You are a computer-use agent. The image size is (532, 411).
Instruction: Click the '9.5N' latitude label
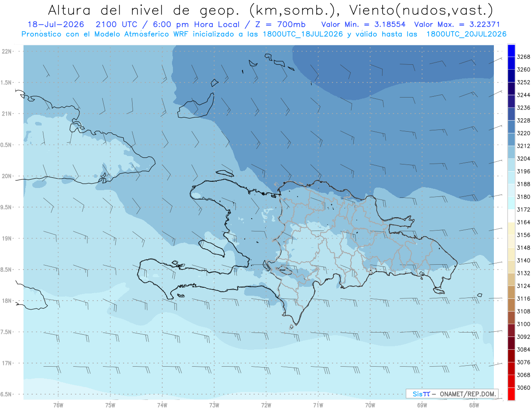point(6,207)
